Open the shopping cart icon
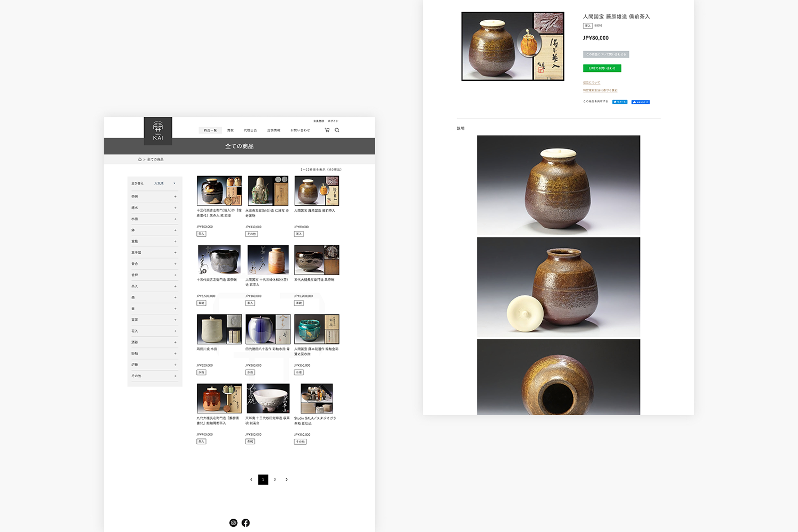This screenshot has height=532, width=798. 327,130
